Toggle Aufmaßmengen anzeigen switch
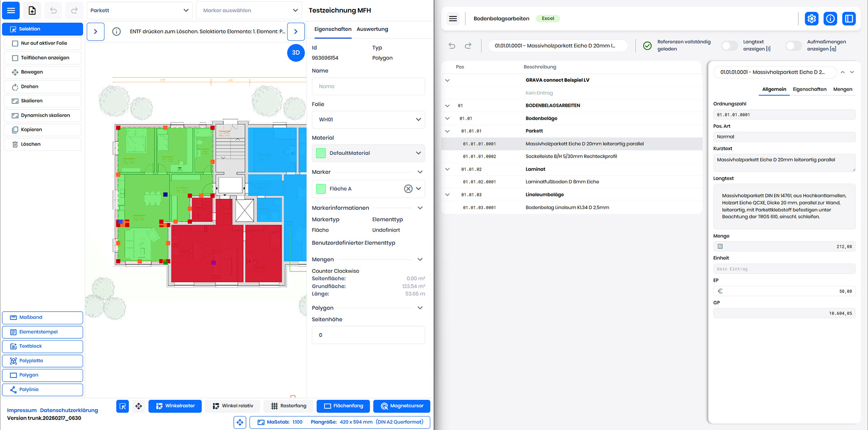This screenshot has width=868, height=430. tap(793, 46)
